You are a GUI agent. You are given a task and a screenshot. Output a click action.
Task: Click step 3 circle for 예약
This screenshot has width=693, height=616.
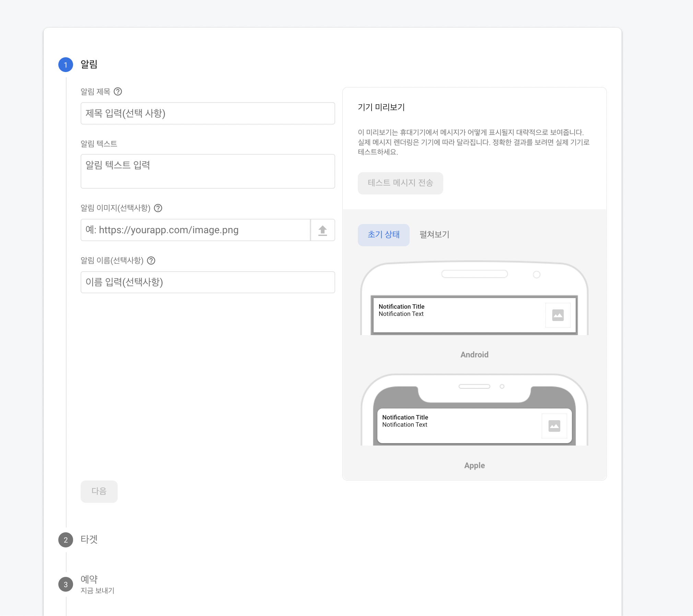(66, 584)
